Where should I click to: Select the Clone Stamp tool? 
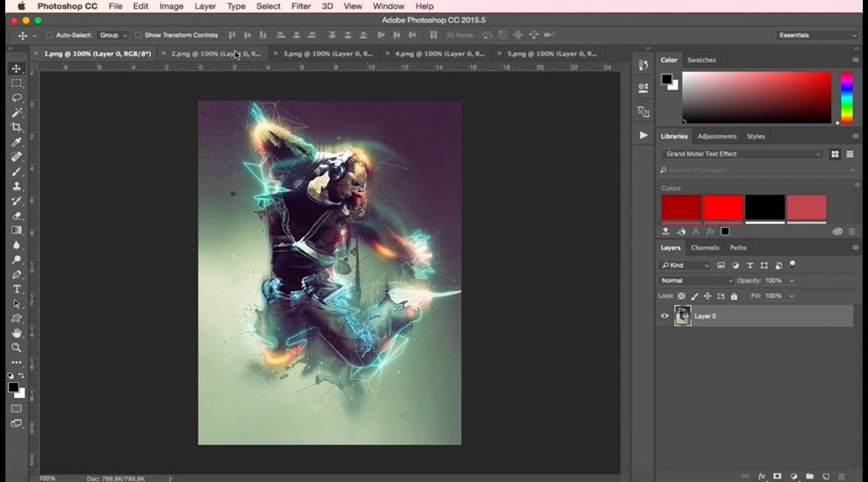click(x=17, y=186)
